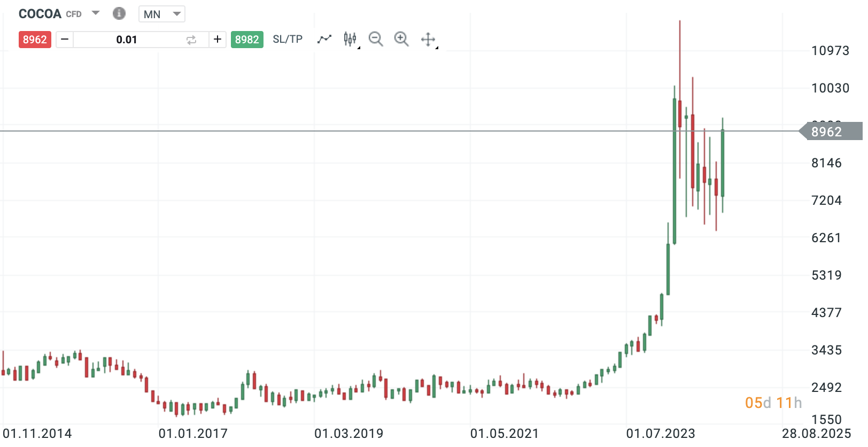868x447 pixels.
Task: Open the candlestick chart type menu
Action: [350, 40]
